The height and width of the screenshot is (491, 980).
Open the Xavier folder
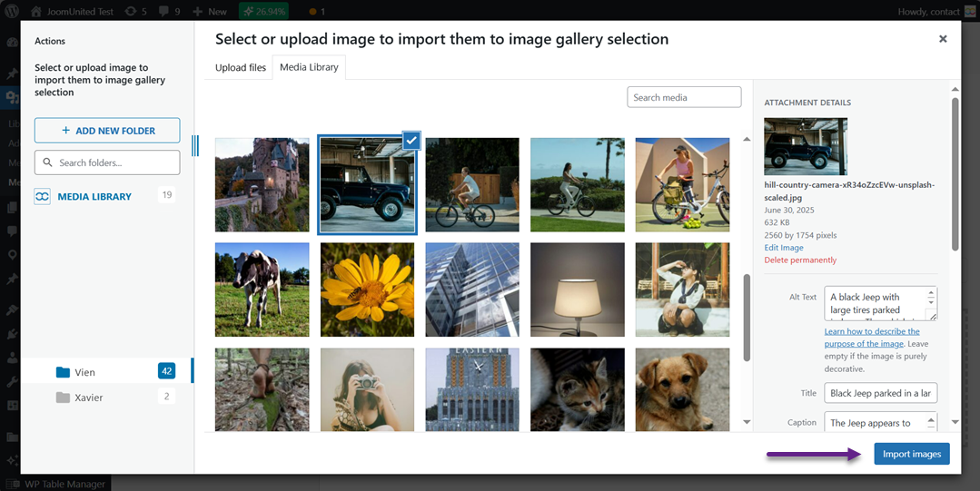tap(88, 398)
